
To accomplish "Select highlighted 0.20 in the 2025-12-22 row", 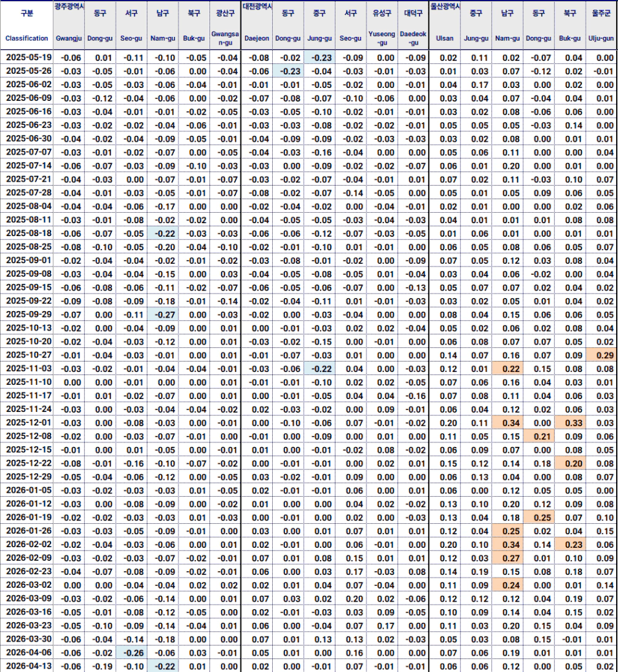I will (x=570, y=463).
